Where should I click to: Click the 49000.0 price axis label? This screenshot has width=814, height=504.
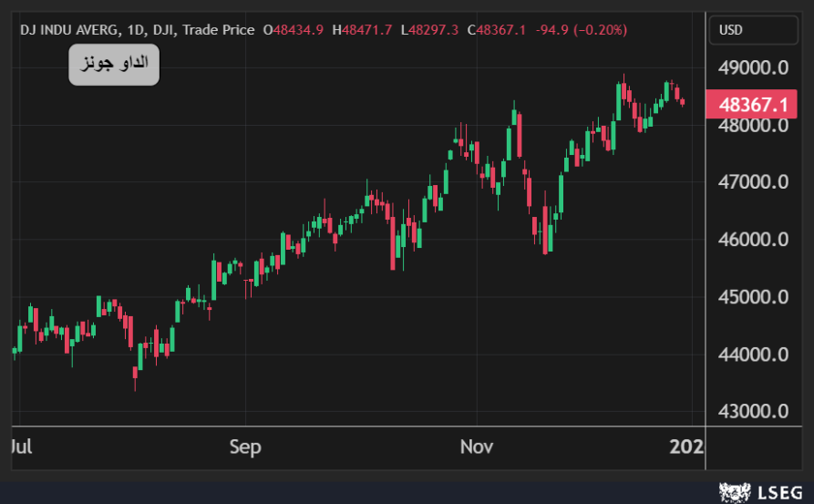(753, 68)
